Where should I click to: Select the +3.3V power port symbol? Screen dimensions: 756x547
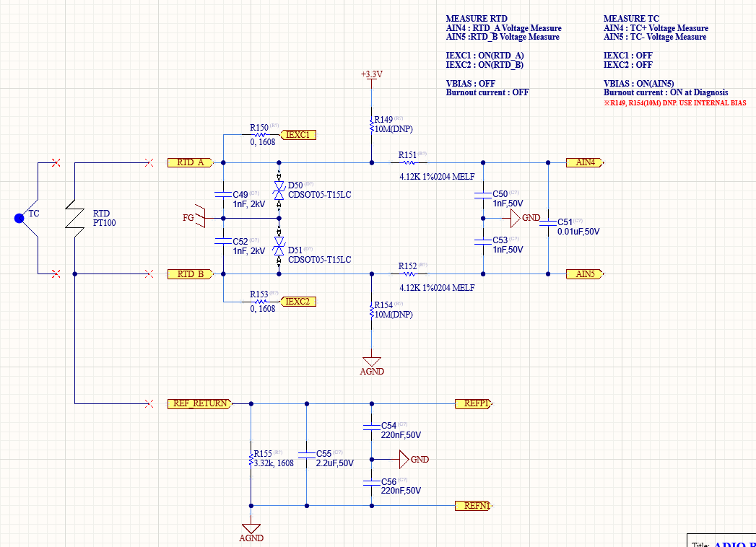(372, 78)
